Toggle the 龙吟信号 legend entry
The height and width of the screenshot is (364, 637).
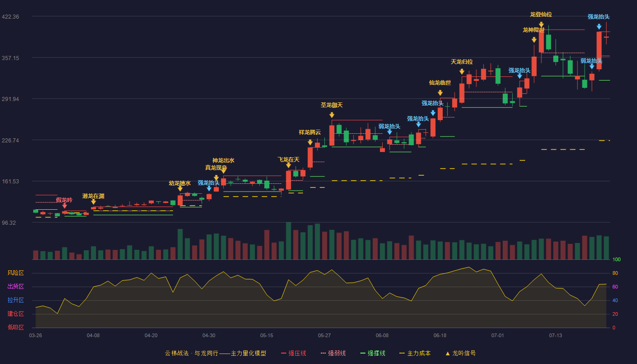pos(460,353)
